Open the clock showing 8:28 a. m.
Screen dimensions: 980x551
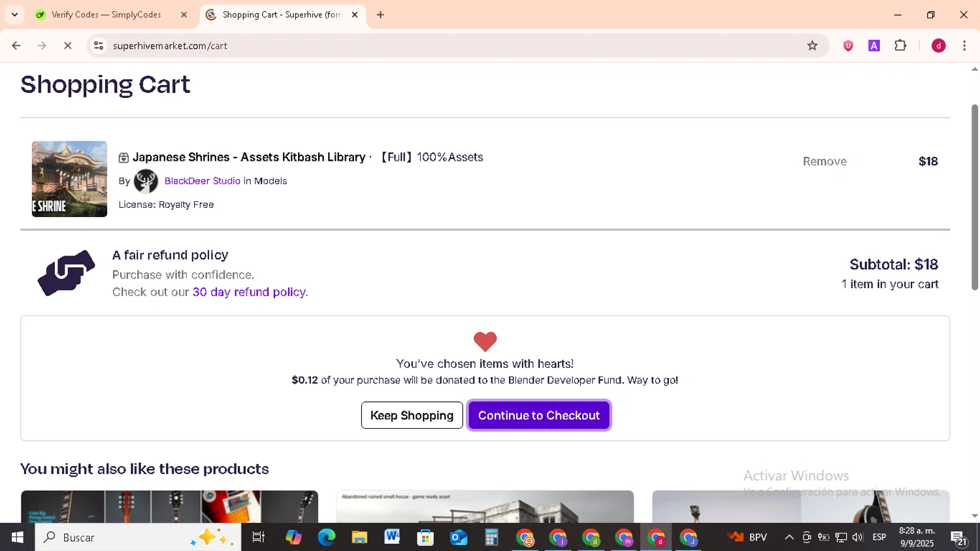917,537
